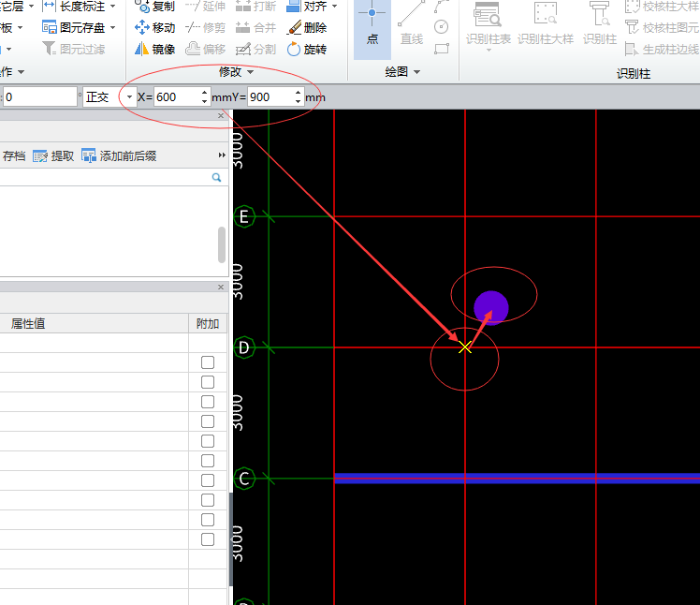Viewport: 700px width, 605px height.
Task: Choose the 直线 (Line) drawing tool
Action: tap(411, 24)
